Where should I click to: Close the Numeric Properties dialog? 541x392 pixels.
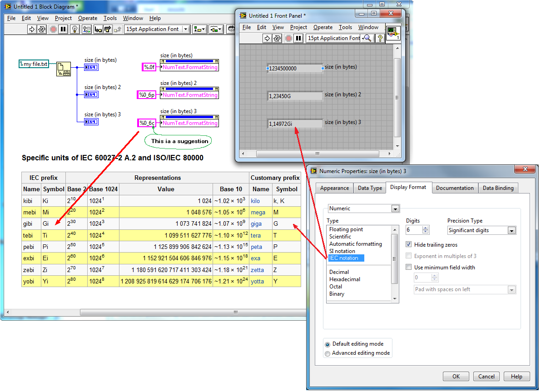[x=525, y=169]
